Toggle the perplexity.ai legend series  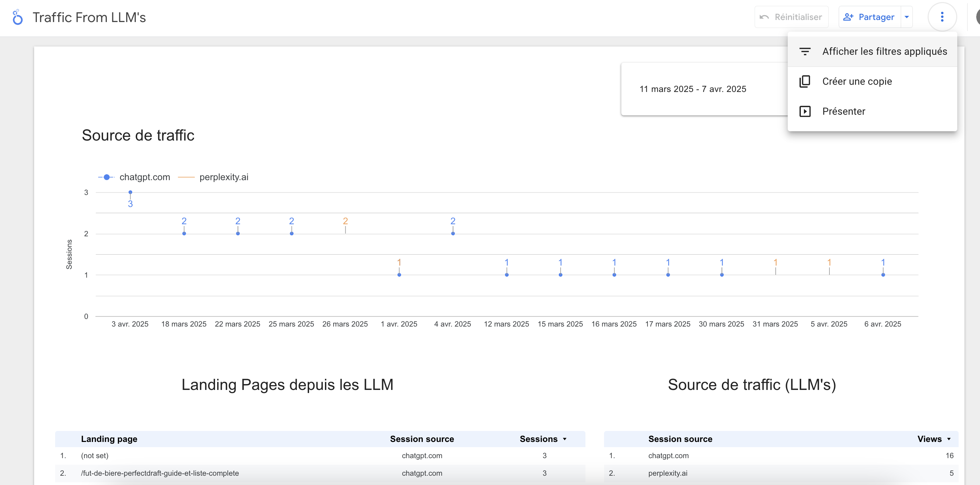[213, 177]
